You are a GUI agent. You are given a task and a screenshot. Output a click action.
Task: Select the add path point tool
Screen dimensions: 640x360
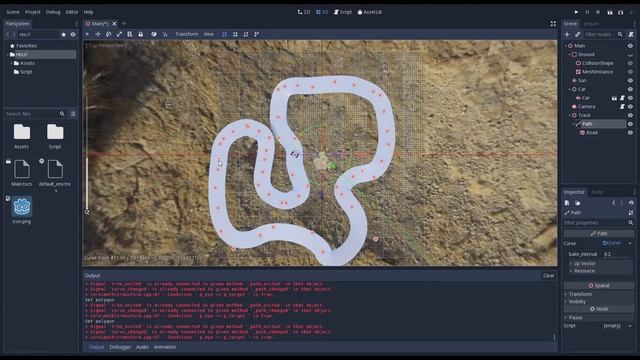point(235,34)
